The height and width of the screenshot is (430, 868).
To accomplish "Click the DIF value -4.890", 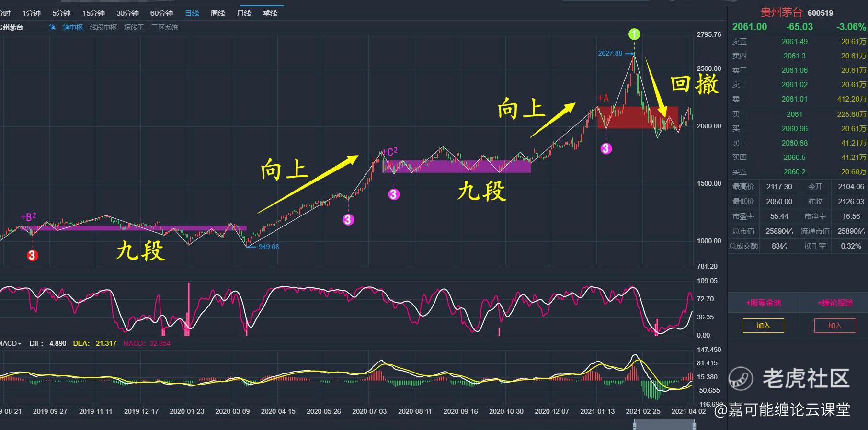I will (57, 343).
